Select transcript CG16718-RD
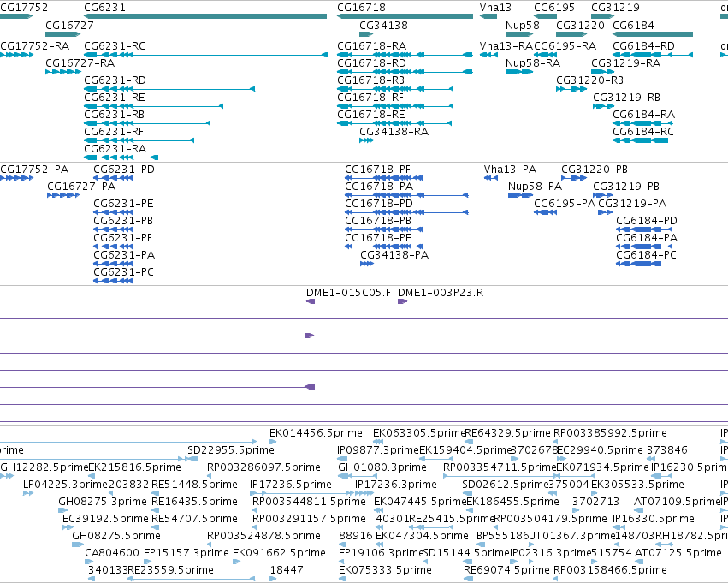The width and height of the screenshot is (728, 583). coord(371,62)
